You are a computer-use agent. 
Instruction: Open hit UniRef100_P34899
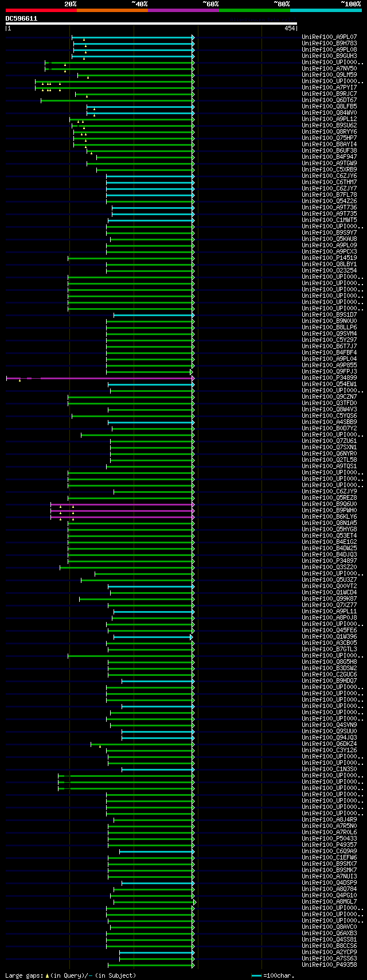tap(329, 378)
